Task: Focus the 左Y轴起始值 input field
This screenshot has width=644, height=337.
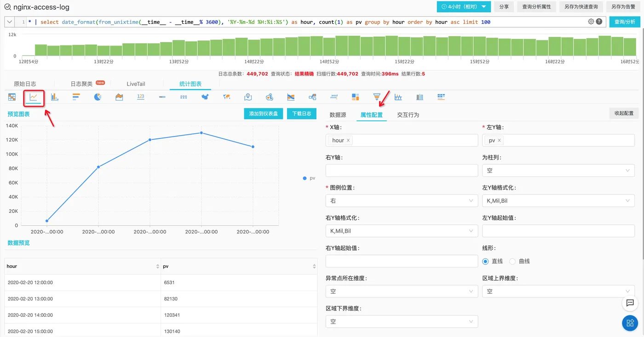Action: (558, 231)
